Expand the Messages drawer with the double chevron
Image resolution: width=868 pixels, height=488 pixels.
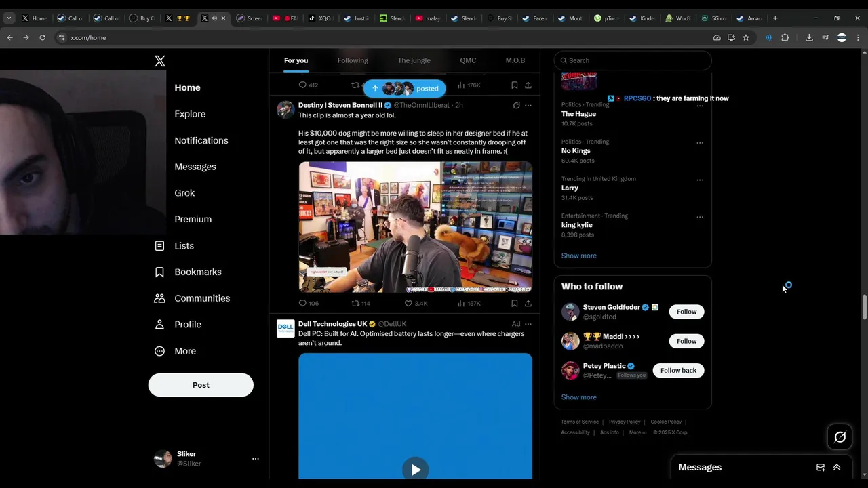point(837,467)
